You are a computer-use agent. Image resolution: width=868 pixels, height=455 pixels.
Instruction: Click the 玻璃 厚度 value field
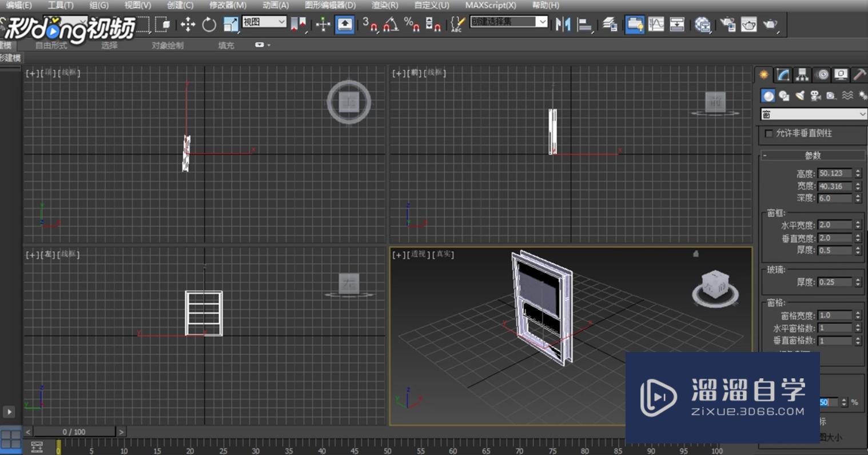835,282
